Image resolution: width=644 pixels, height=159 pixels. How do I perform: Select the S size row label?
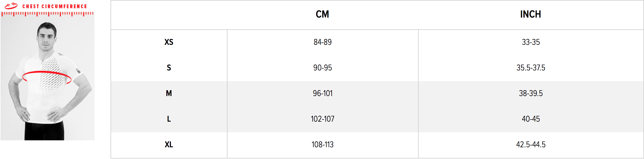pos(169,68)
